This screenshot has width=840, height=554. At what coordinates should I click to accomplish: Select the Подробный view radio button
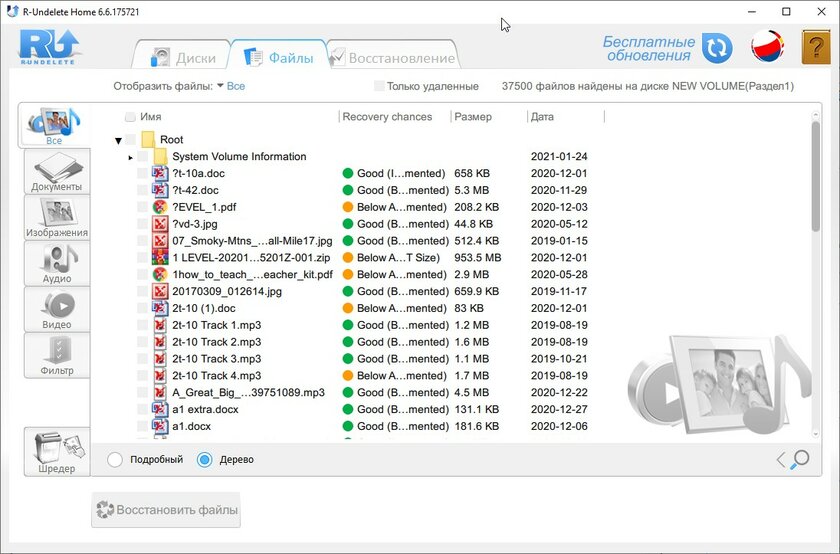[x=115, y=460]
